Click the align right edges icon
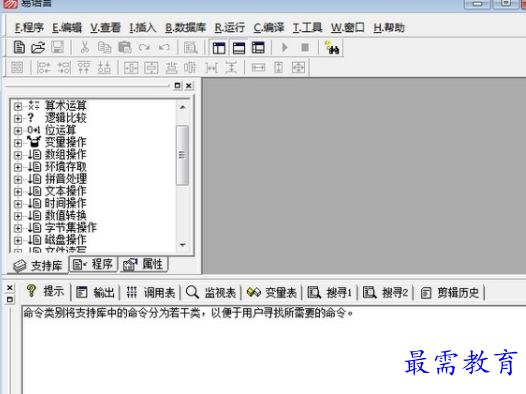526x394 pixels. (64, 67)
